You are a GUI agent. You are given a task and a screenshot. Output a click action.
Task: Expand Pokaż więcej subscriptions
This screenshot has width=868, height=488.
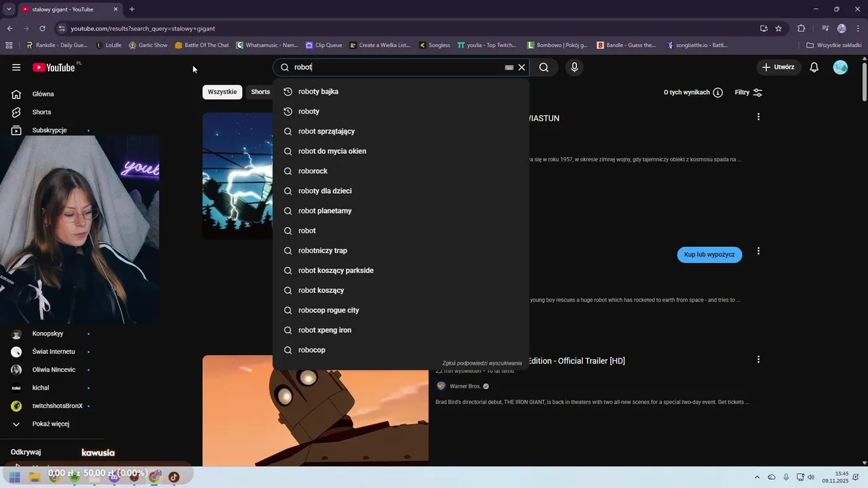(x=51, y=424)
